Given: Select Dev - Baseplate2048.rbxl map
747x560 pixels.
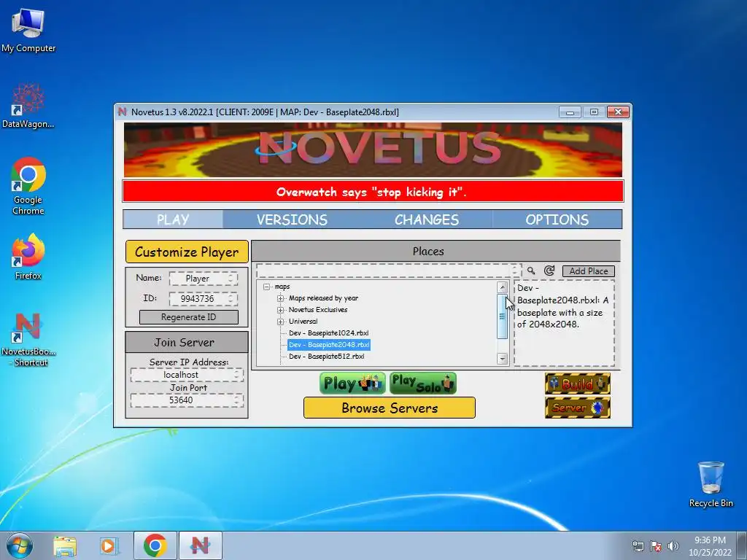Looking at the screenshot, I should 329,345.
